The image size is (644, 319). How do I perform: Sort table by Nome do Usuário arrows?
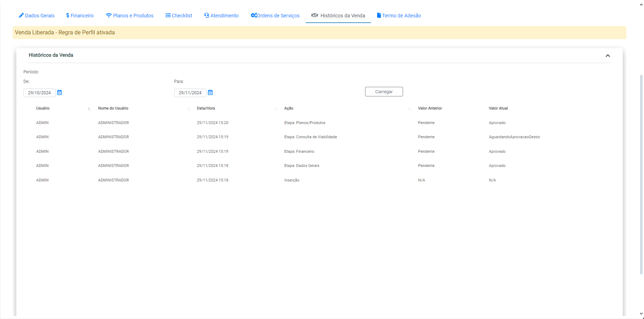pos(188,109)
